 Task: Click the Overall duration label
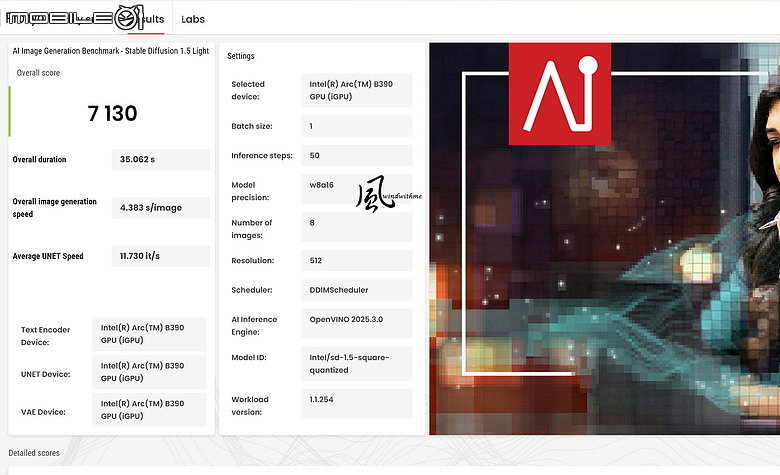39,160
